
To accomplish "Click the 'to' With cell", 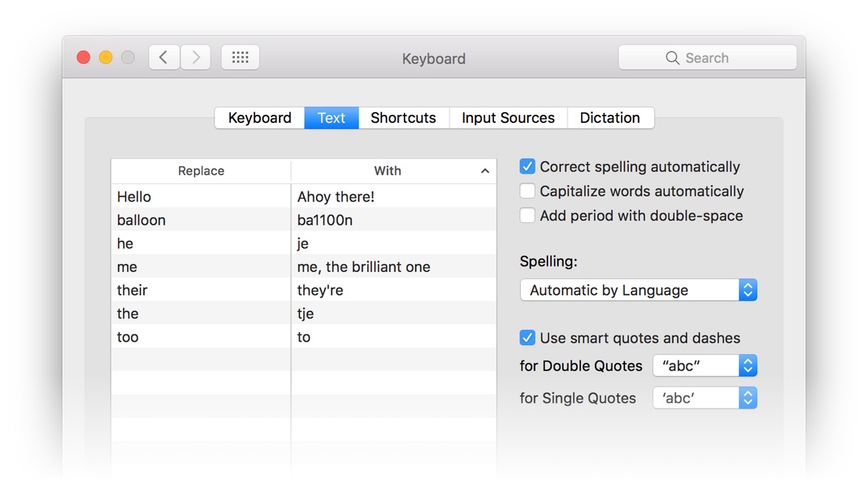I will click(x=394, y=336).
